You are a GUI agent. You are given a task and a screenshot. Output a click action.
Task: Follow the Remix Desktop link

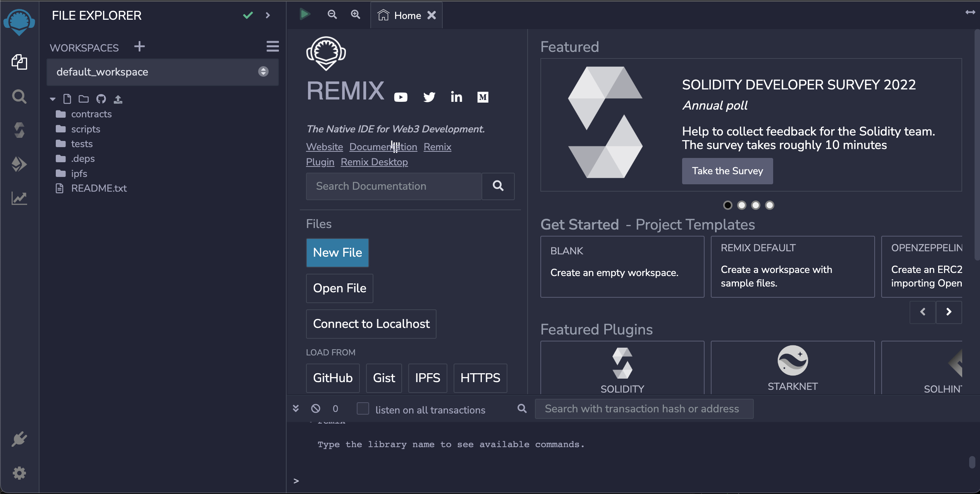(x=374, y=162)
